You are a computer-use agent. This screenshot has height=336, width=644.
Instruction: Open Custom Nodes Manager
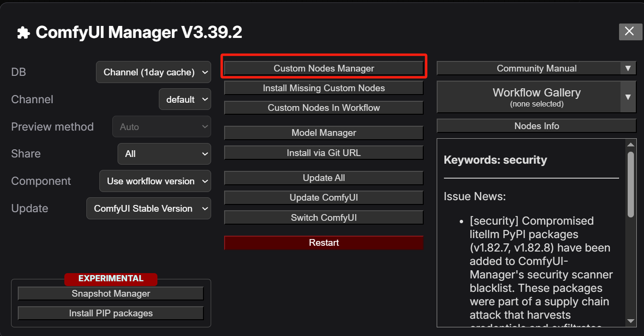click(x=324, y=69)
